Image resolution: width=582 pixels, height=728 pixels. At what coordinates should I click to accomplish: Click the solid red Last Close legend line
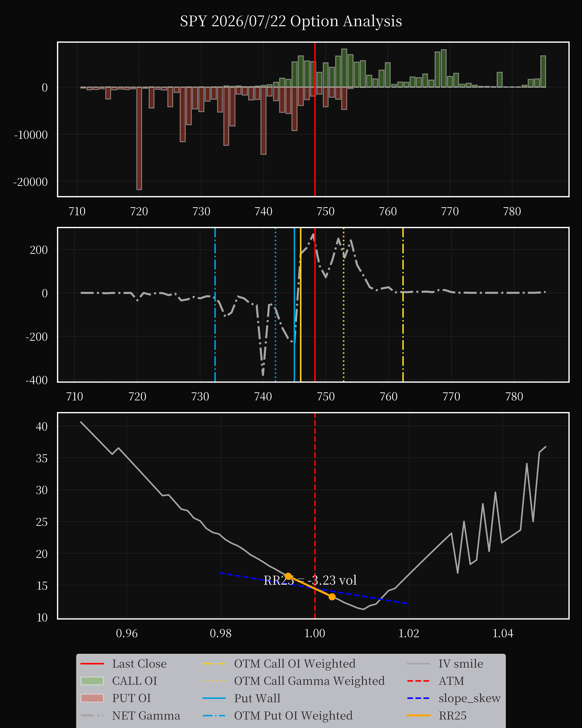pyautogui.click(x=92, y=664)
